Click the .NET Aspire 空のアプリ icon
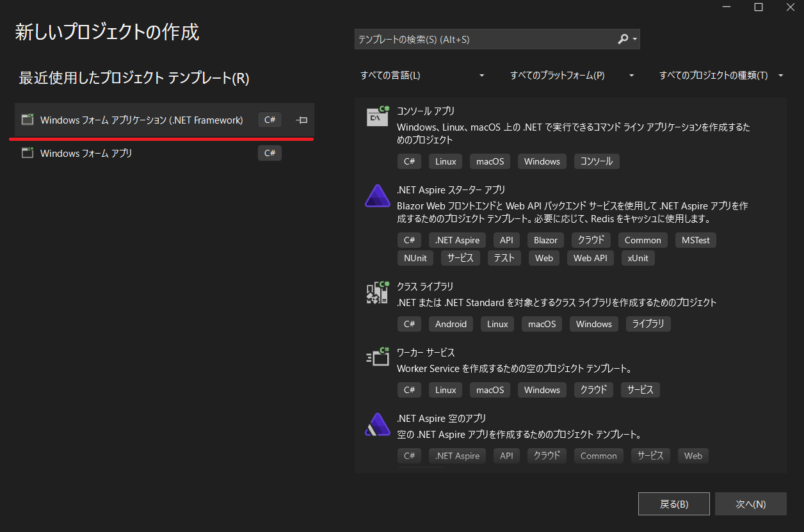This screenshot has height=532, width=804. (378, 424)
